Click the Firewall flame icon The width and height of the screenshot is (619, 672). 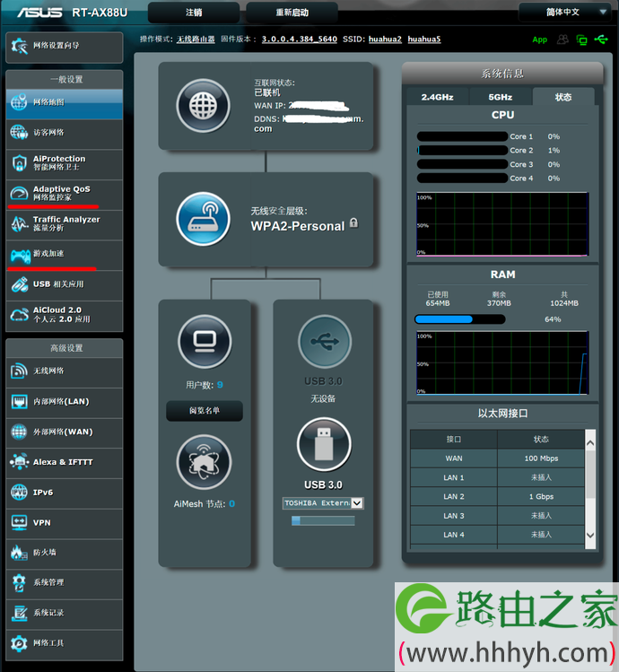tap(19, 553)
